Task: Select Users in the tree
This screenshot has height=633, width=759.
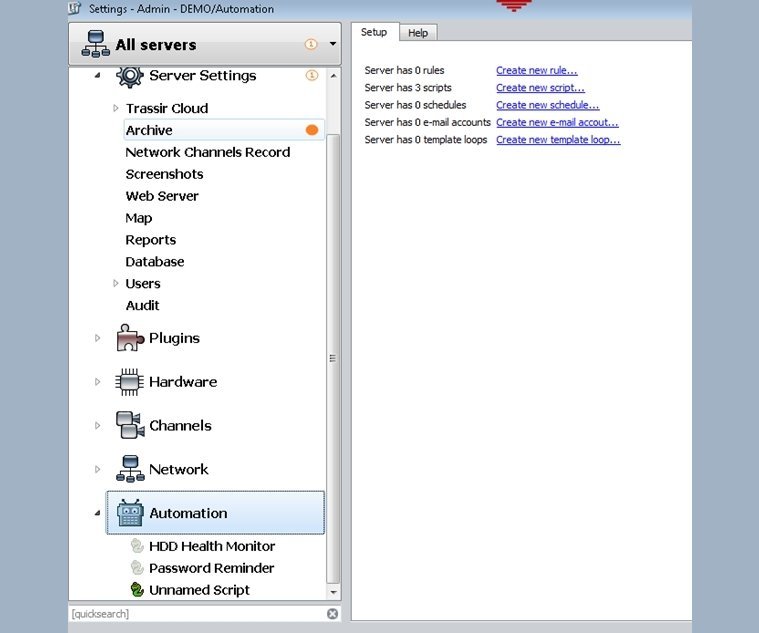Action: click(x=143, y=283)
